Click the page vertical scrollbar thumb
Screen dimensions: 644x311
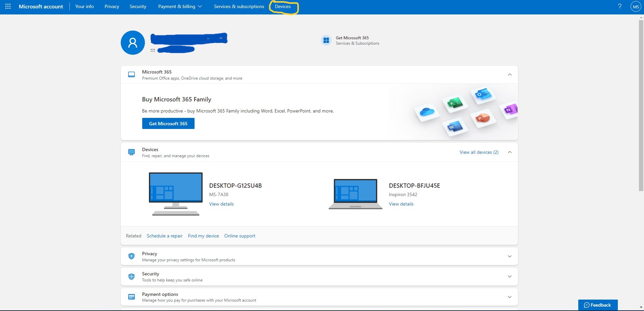pyautogui.click(x=641, y=106)
